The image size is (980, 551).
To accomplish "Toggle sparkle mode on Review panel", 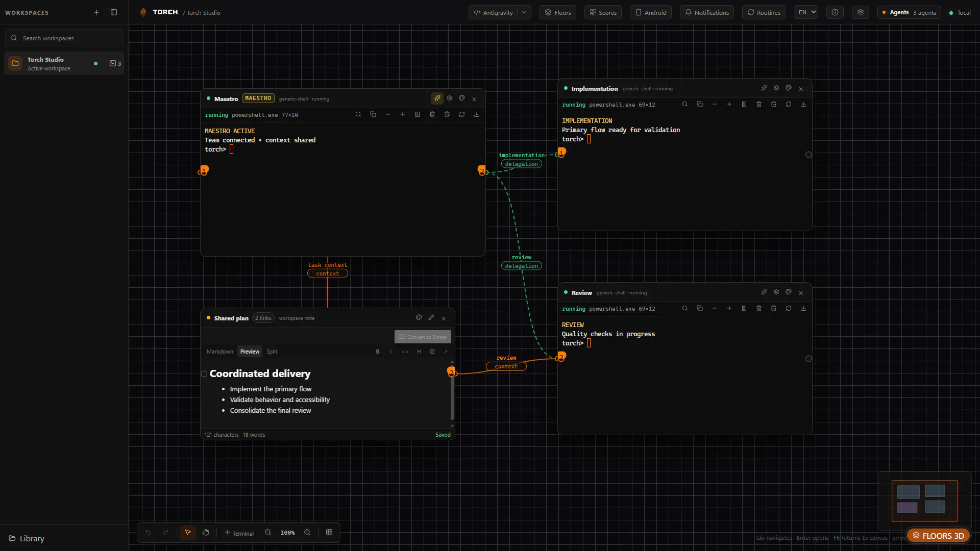I will (x=764, y=292).
